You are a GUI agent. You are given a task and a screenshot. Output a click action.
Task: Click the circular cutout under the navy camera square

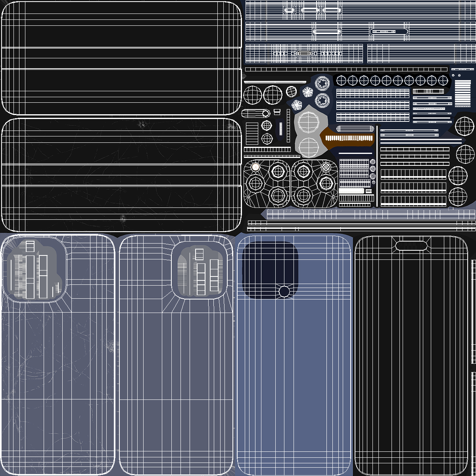pos(284,292)
